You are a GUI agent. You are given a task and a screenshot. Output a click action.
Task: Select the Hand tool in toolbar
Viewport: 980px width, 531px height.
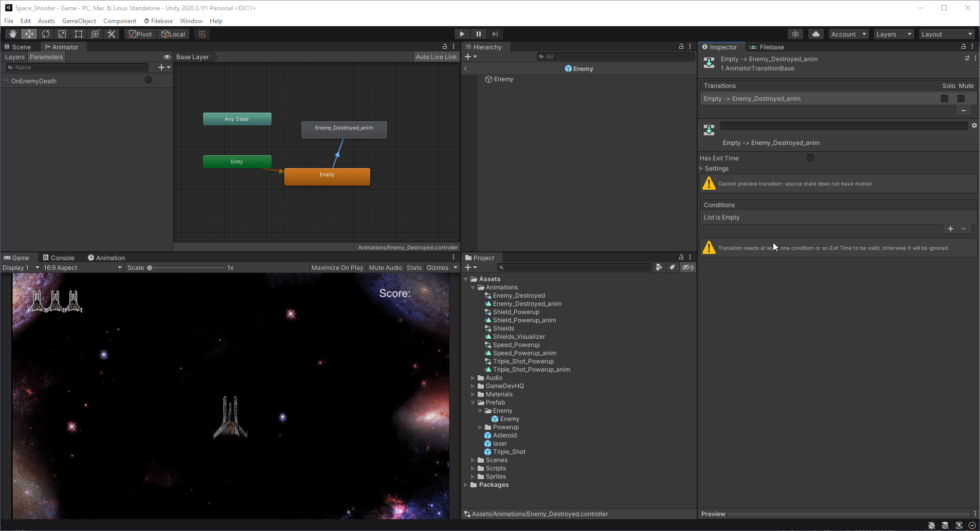pyautogui.click(x=13, y=34)
